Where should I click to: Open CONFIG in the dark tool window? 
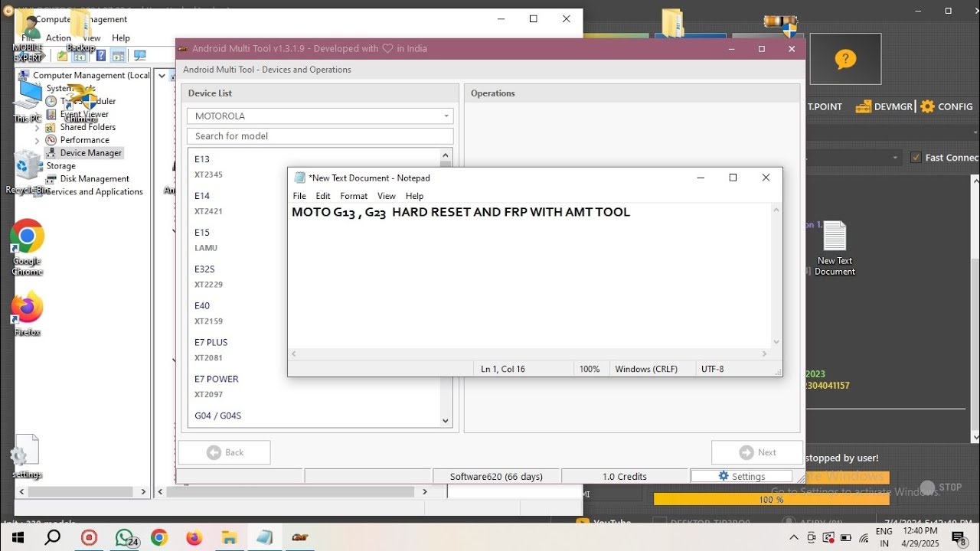pos(947,106)
